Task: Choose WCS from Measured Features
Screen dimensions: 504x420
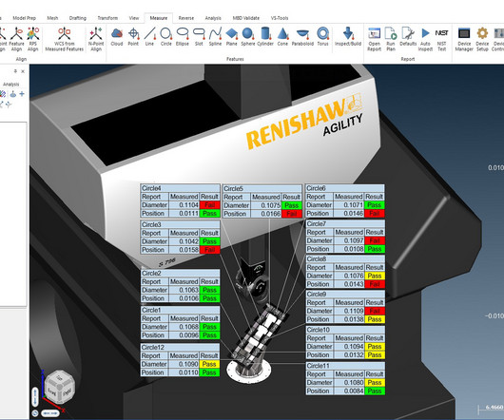Action: click(65, 39)
